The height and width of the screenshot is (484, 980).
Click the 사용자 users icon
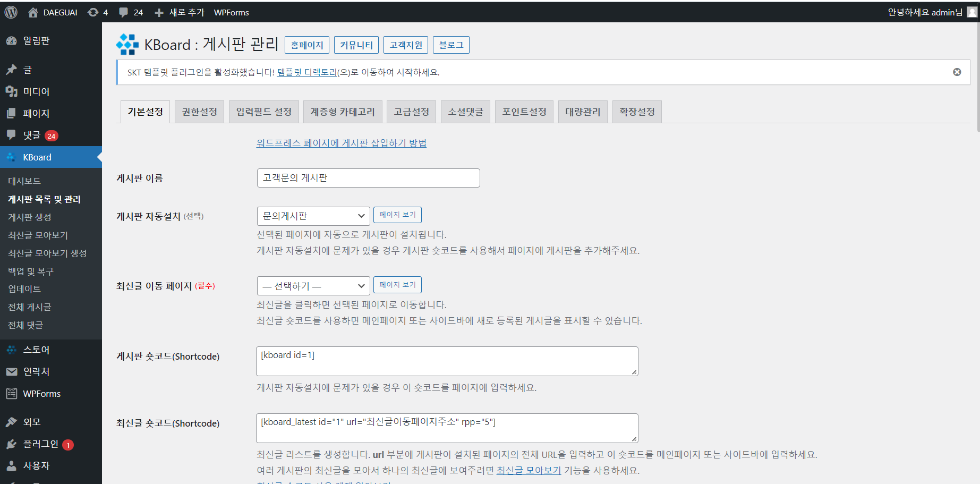[11, 466]
